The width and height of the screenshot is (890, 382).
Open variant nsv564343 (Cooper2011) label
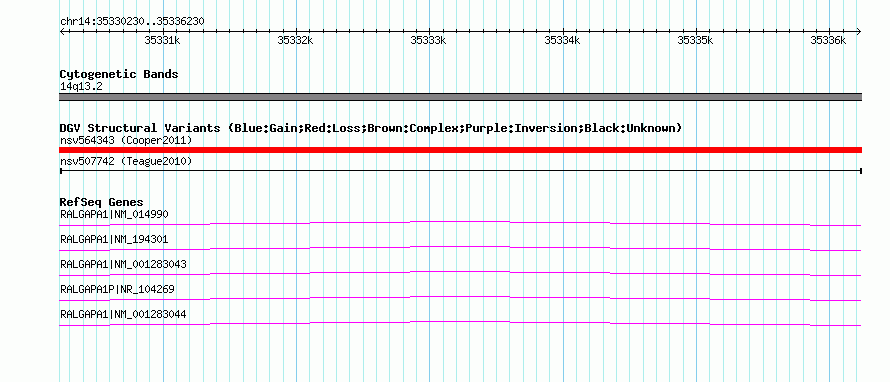pyautogui.click(x=126, y=140)
